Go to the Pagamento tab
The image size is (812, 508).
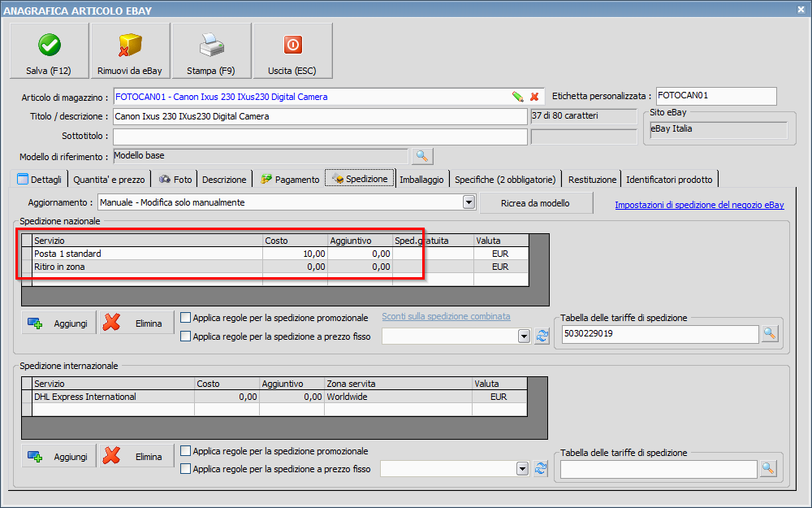click(290, 180)
